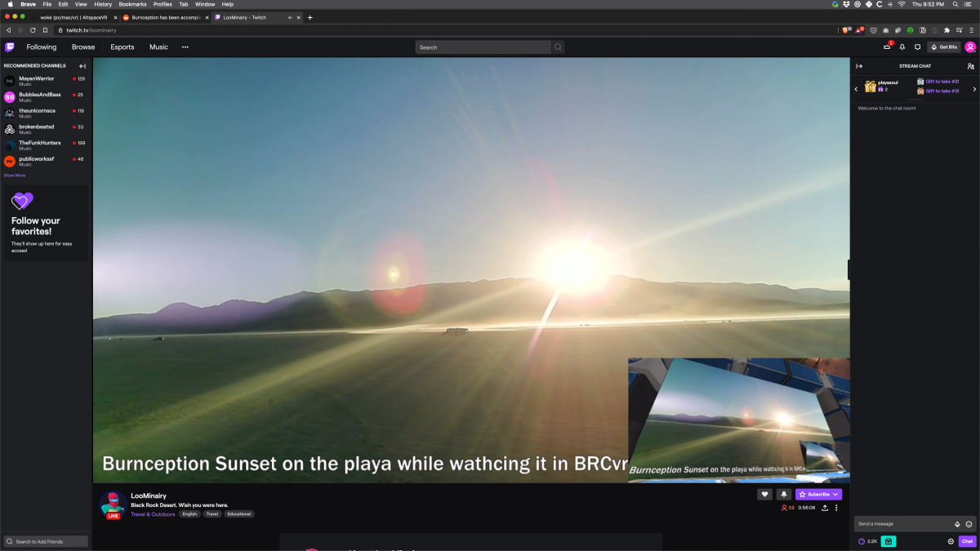Share the stream with the upload icon

point(825,508)
